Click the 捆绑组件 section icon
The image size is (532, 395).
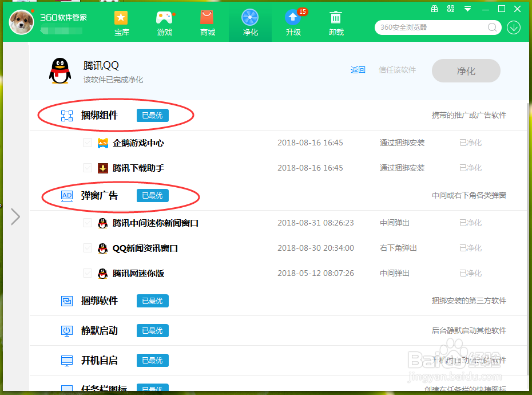pyautogui.click(x=67, y=116)
